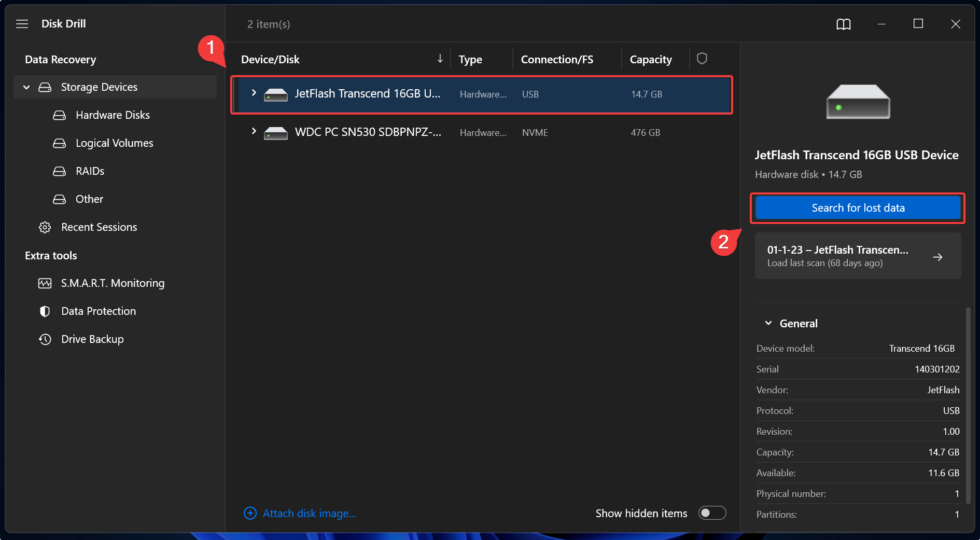The image size is (980, 540).
Task: Click Revision value 1.00
Action: click(x=951, y=432)
